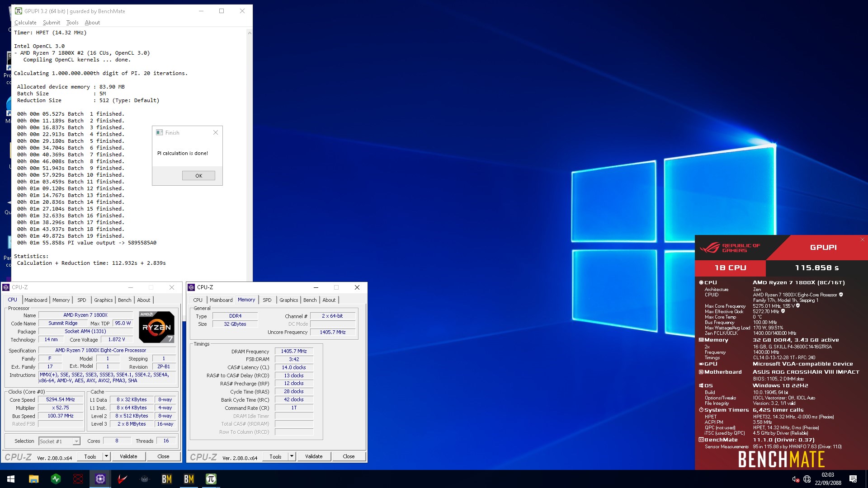Screen dimensions: 868x488
Task: Click Tools button in the Memory tab CPU-Z window
Action: [275, 456]
